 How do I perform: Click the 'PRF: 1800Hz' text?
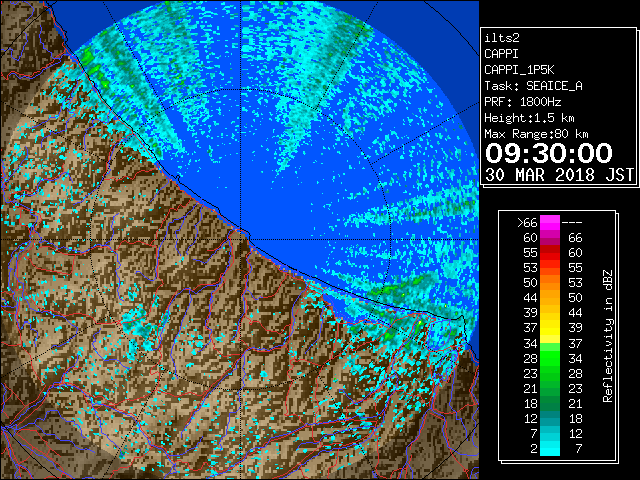(523, 102)
